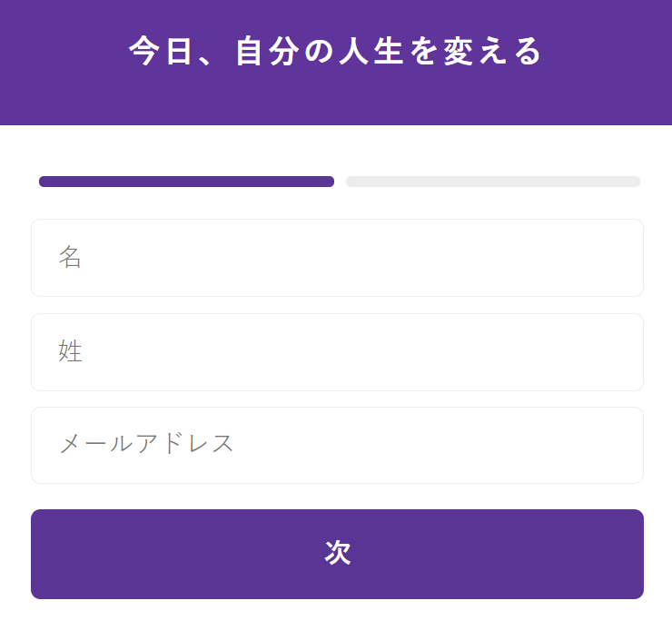The height and width of the screenshot is (640, 672).
Task: Go to the next form step
Action: click(x=337, y=554)
